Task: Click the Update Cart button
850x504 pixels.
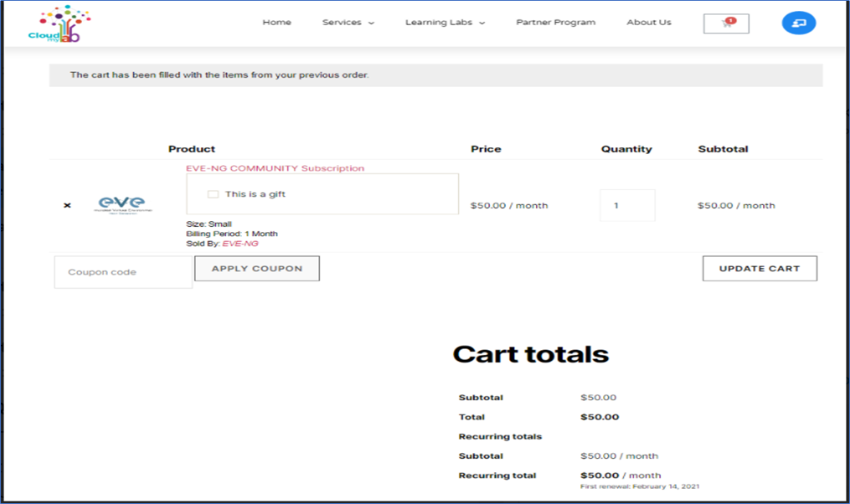Action: (x=760, y=268)
